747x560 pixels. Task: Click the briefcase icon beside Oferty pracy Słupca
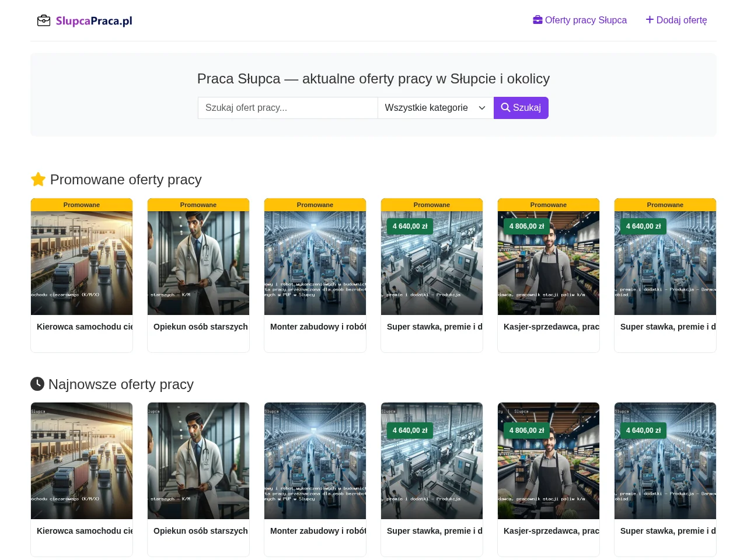pos(537,20)
